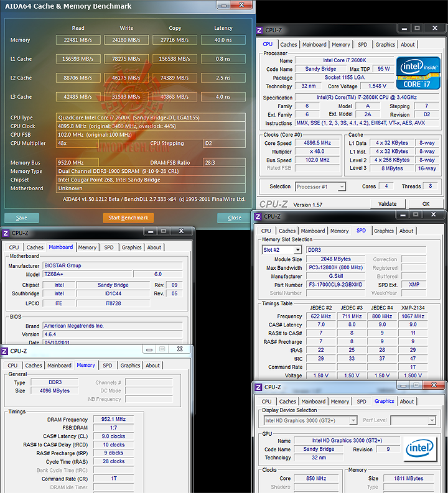
Task: Open Memory tab in top CPU-Z window
Action: [x=341, y=45]
